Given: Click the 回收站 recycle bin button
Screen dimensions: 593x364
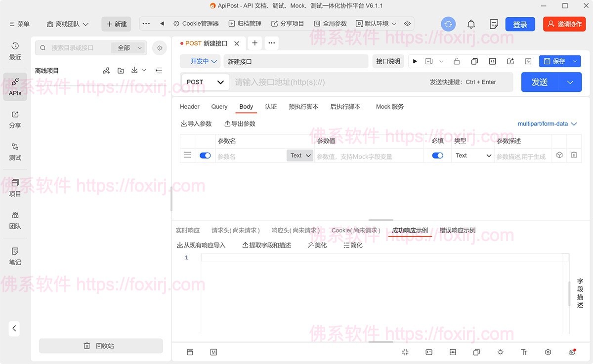Looking at the screenshot, I should pyautogui.click(x=101, y=346).
